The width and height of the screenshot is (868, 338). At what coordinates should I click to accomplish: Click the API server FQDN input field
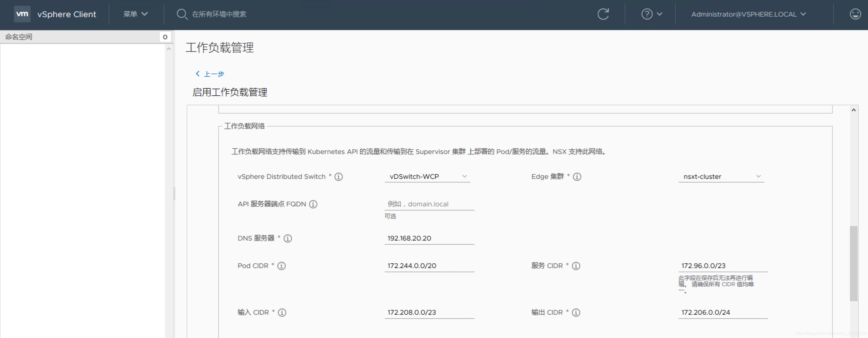pyautogui.click(x=429, y=204)
